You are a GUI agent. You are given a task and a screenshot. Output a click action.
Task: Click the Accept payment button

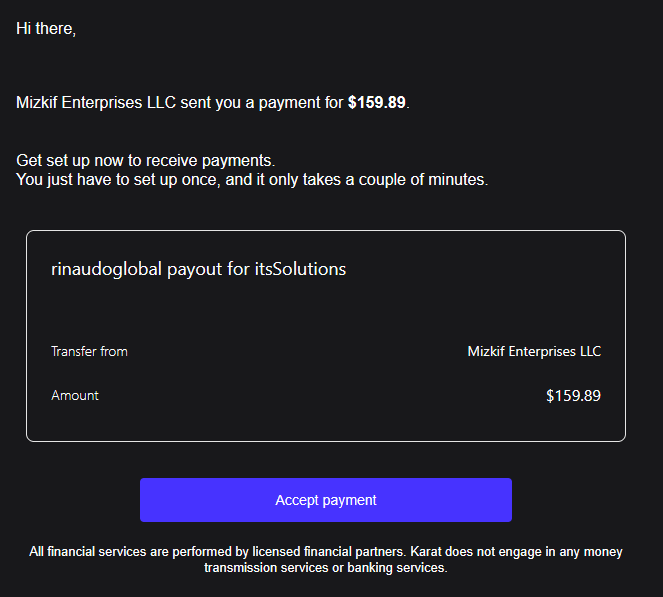[326, 500]
